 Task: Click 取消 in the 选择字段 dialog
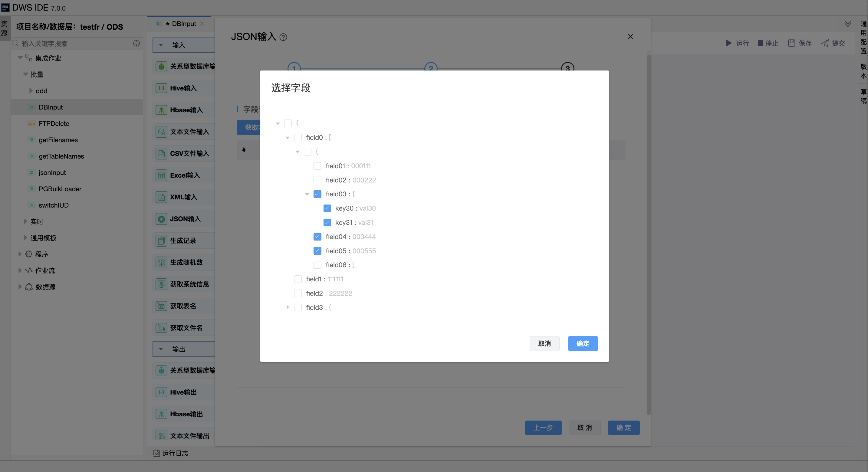click(x=544, y=343)
